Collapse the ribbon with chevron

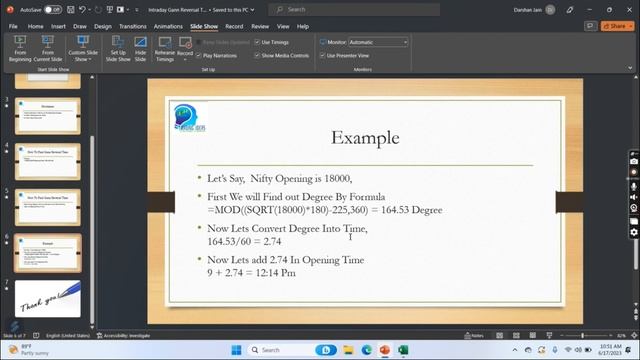[630, 68]
